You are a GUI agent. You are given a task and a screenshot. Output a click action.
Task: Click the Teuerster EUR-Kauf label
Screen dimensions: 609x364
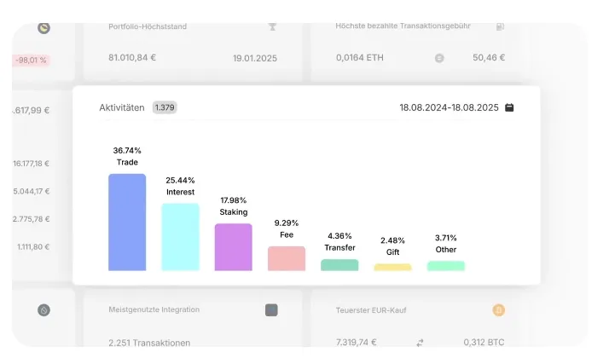(x=371, y=310)
